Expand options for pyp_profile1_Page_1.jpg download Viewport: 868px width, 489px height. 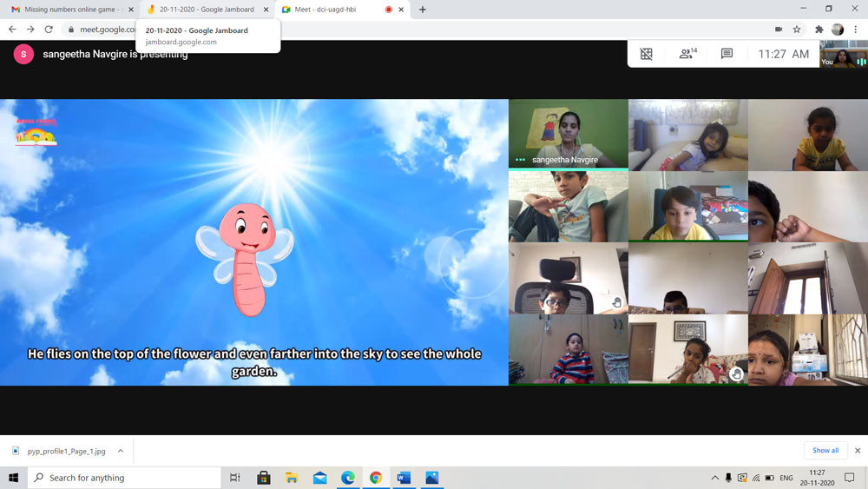(120, 451)
